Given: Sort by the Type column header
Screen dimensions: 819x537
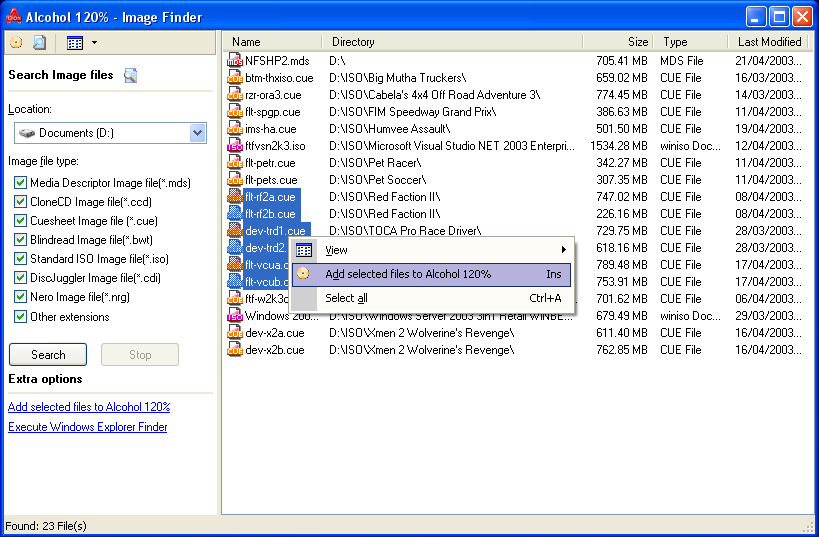Looking at the screenshot, I should pos(690,42).
